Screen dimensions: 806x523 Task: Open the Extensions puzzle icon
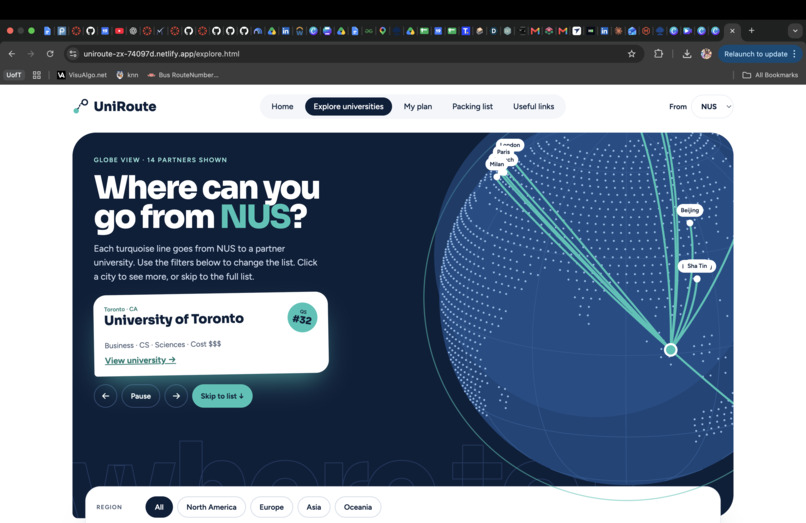[x=658, y=53]
